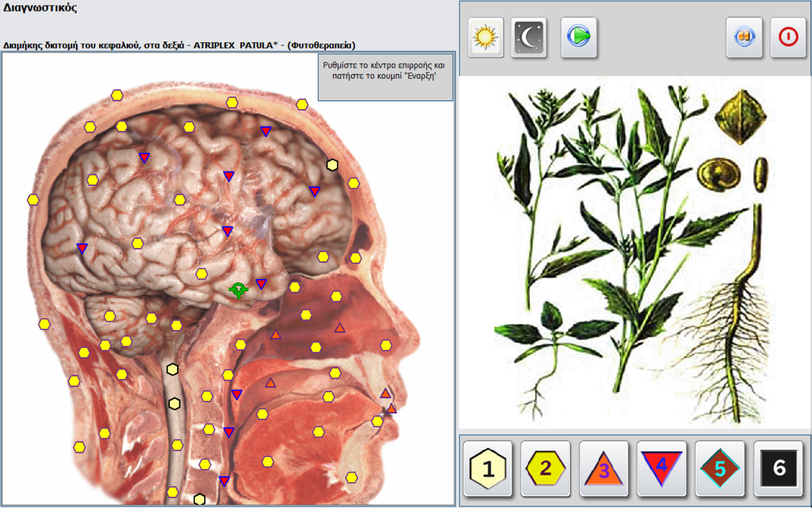Viewport: 812px width, 508px height.
Task: Click the Greek instruction message box
Action: (385, 77)
